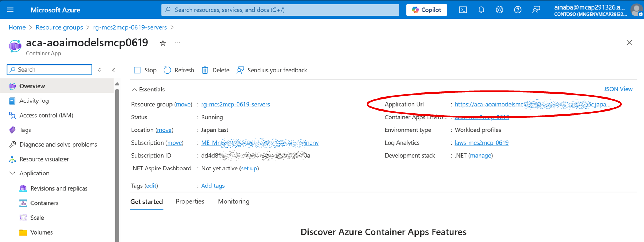
Task: Open Revisions and replicas
Action: click(59, 188)
